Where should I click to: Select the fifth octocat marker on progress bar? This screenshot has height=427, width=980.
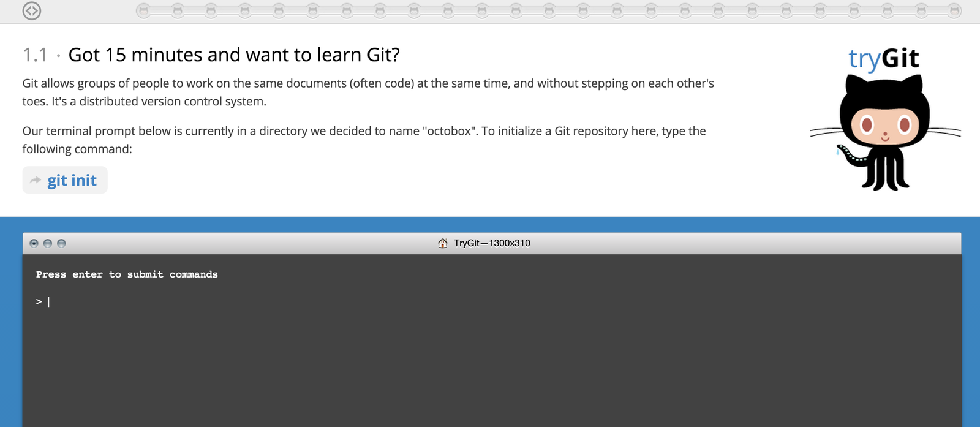(x=279, y=10)
